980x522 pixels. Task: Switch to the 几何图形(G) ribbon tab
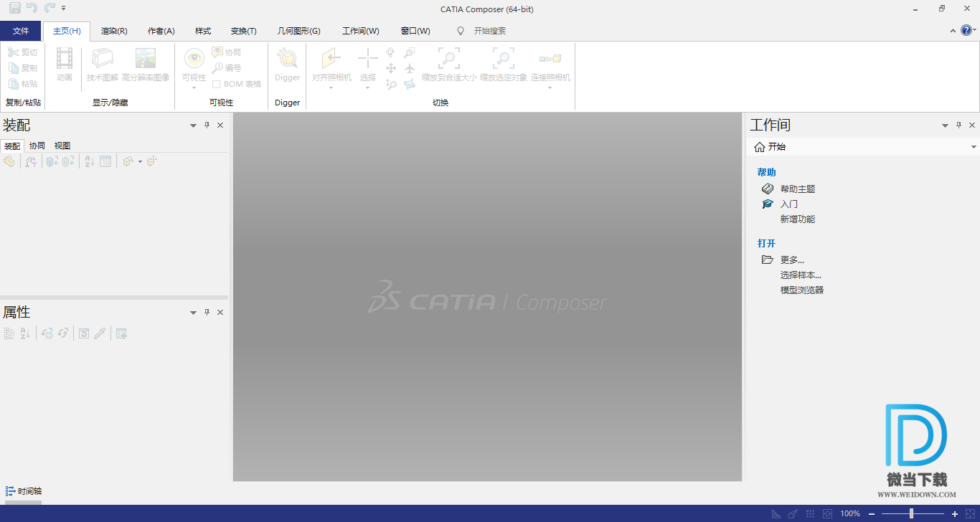click(x=299, y=31)
